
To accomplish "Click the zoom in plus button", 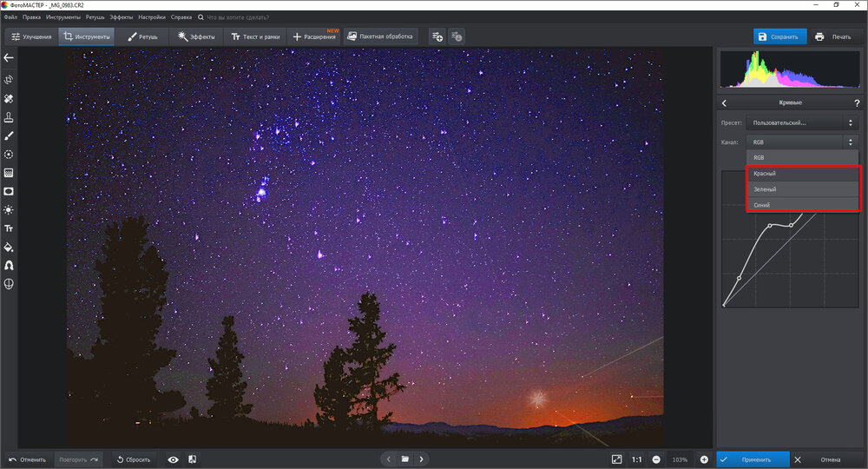I will (704, 459).
